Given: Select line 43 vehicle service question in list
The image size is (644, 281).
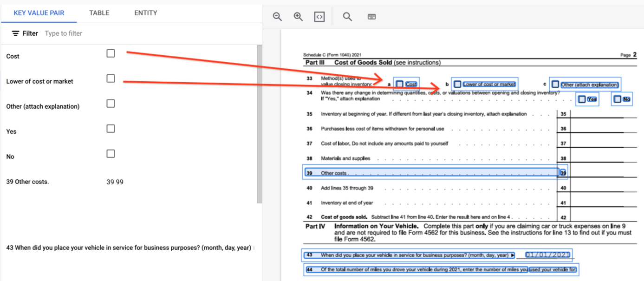Looking at the screenshot, I should click(x=129, y=248).
